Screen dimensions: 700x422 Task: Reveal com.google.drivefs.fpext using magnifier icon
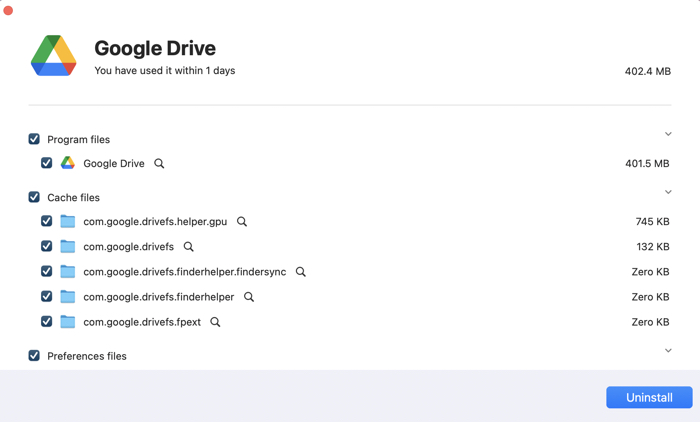[x=215, y=322]
